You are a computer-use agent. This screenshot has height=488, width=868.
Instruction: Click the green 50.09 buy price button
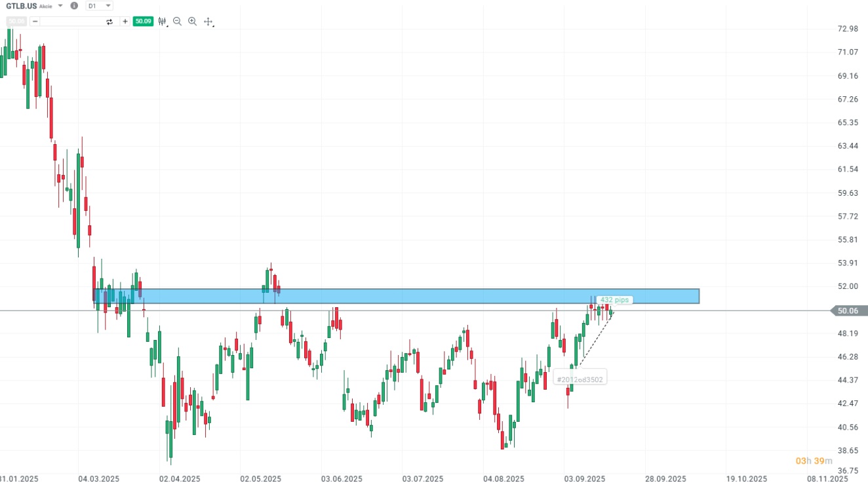142,22
